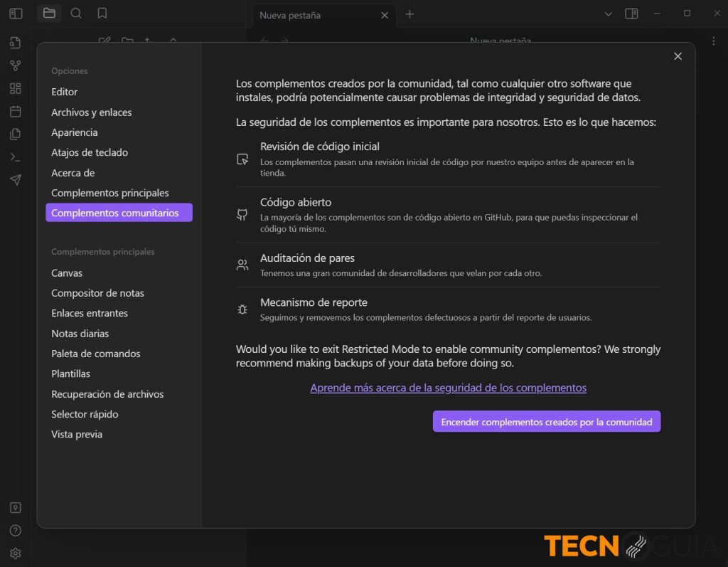Viewport: 728px width, 567px height.
Task: Select "Editor" under Opciones
Action: coord(65,91)
